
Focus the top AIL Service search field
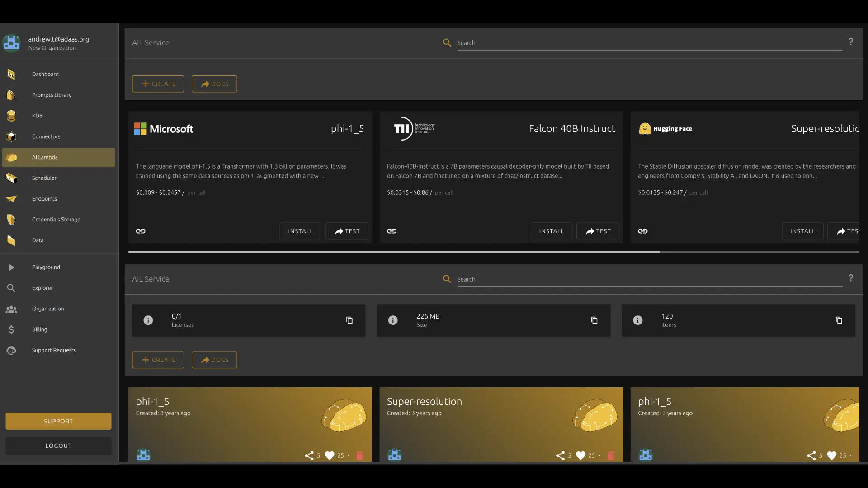click(x=649, y=43)
